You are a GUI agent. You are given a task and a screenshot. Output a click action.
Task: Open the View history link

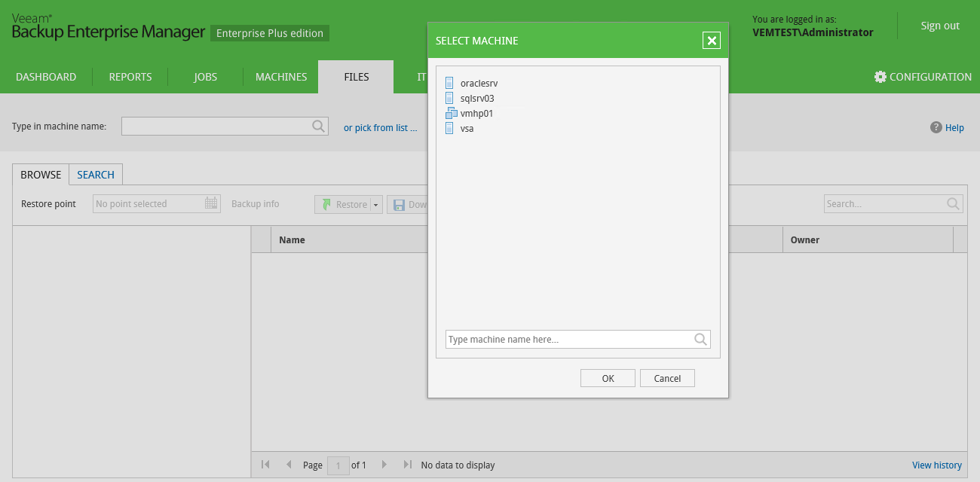tap(937, 465)
